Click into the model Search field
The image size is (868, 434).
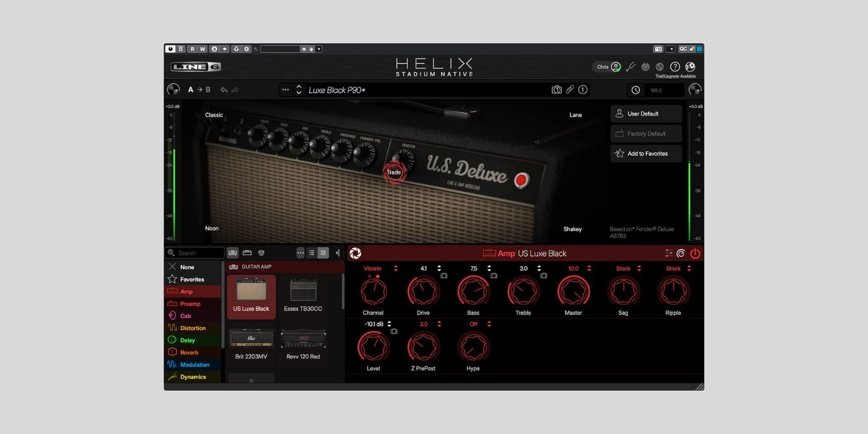(195, 253)
